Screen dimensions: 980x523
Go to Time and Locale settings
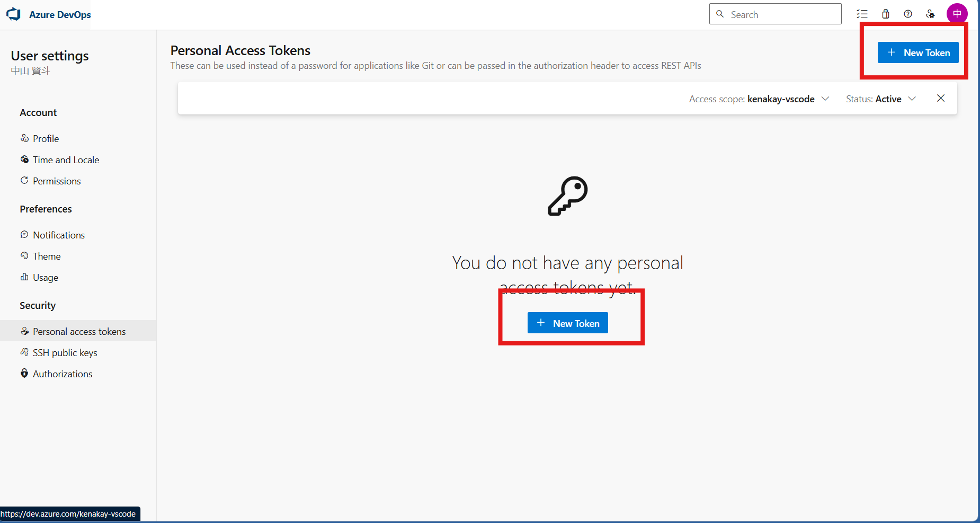point(66,160)
